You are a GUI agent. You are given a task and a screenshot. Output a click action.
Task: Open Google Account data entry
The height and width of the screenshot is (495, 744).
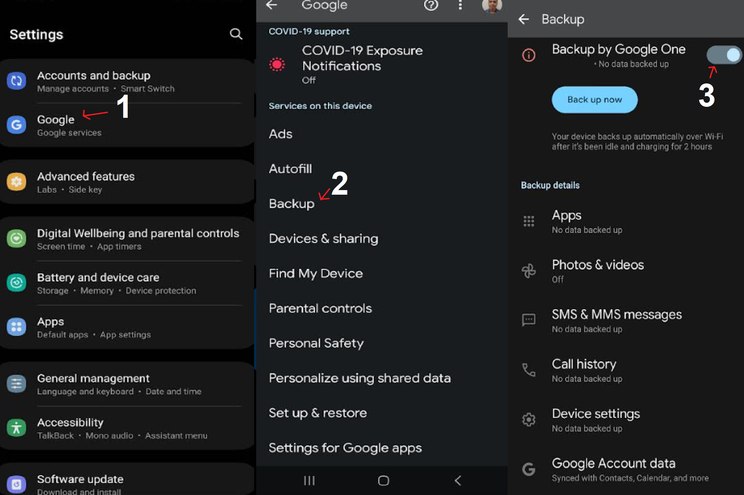(x=626, y=469)
